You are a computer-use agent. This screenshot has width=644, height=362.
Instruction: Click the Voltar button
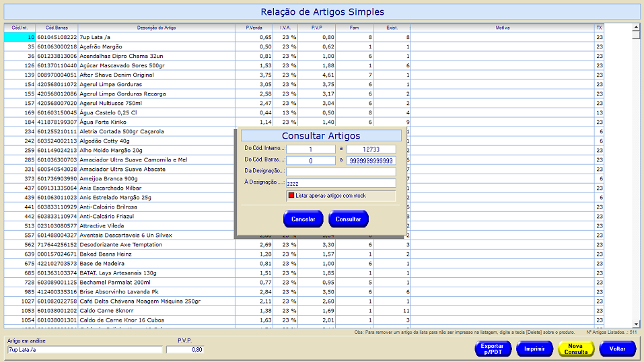coord(617,349)
